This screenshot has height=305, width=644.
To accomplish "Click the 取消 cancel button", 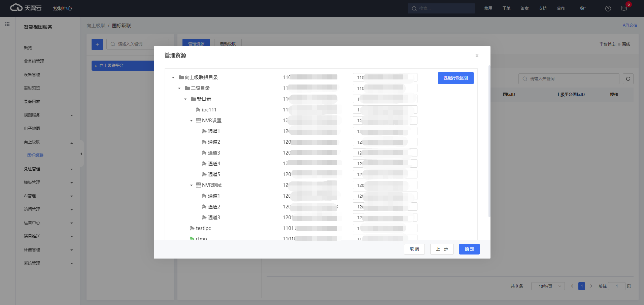I will click(414, 249).
